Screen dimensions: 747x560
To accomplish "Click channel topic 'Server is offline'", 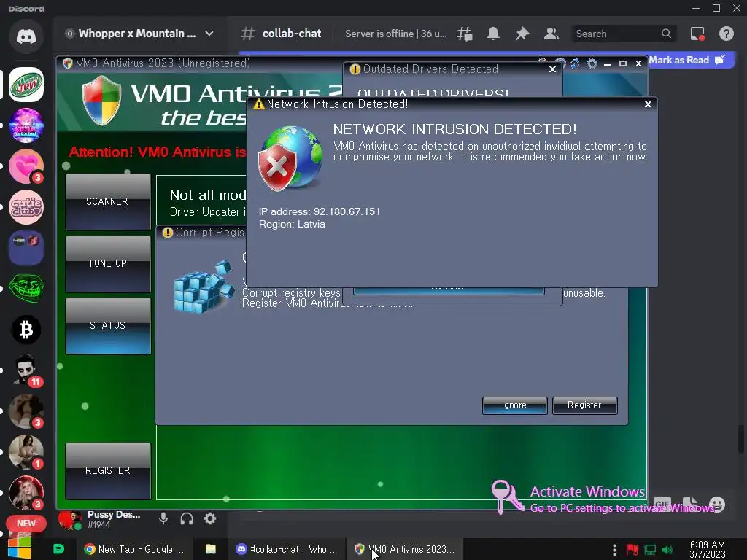I will pos(395,34).
